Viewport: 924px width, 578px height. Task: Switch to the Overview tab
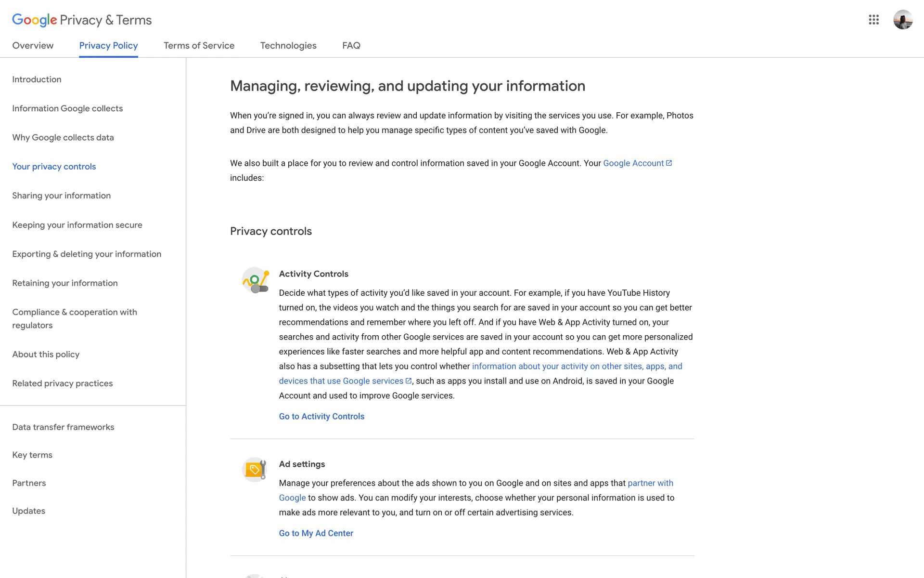point(33,46)
